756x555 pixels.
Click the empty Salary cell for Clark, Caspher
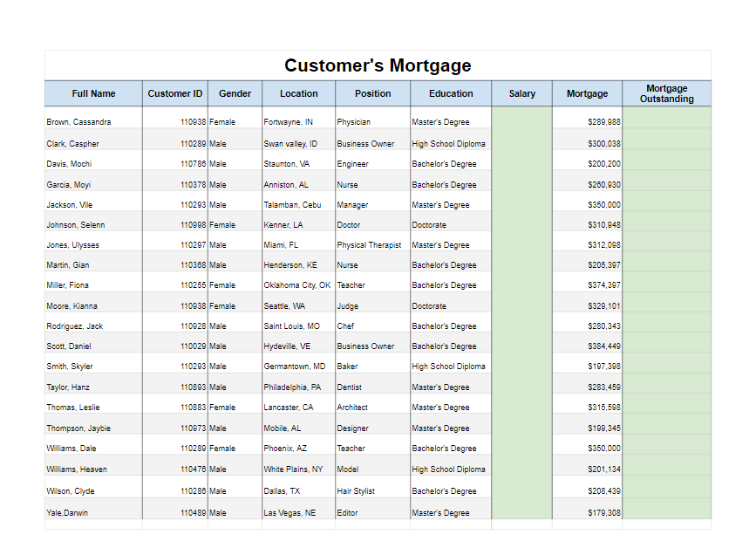[x=521, y=143]
